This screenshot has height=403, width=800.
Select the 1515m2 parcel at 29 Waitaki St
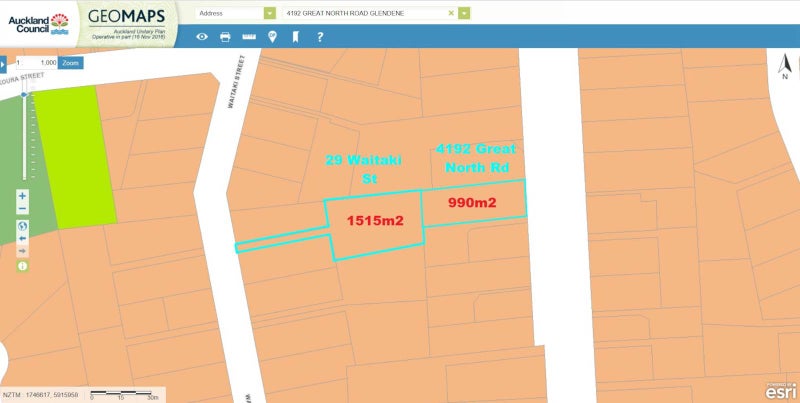[375, 221]
